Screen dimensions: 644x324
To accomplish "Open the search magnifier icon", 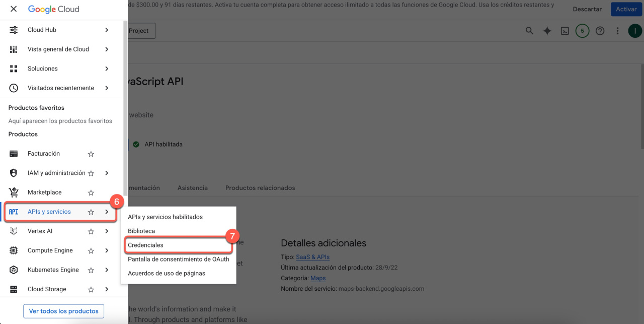I will click(x=529, y=31).
